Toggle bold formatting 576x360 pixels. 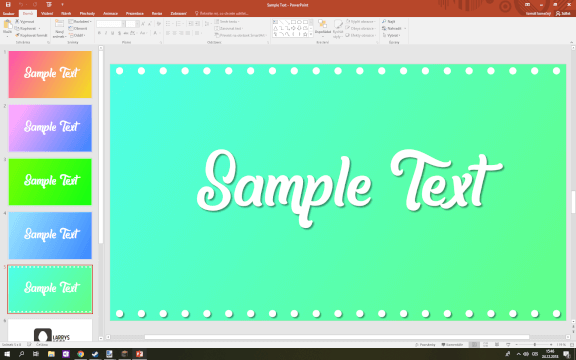[99, 33]
